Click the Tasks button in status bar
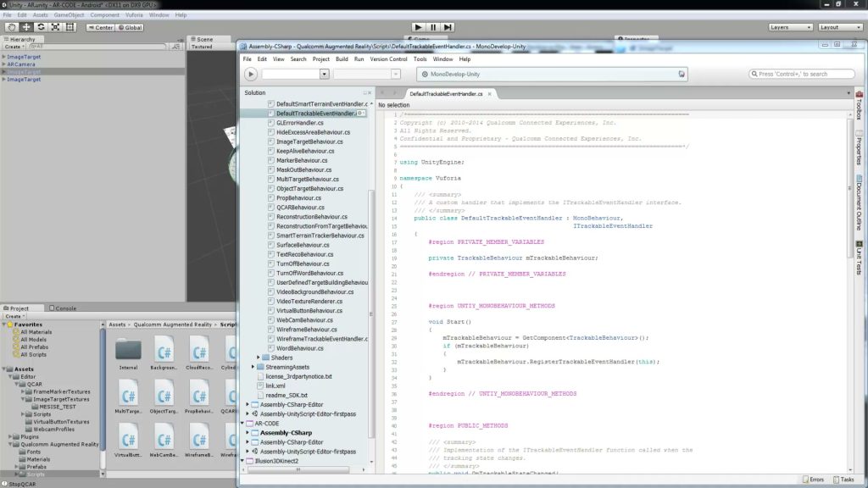The width and height of the screenshot is (868, 488). point(843,480)
